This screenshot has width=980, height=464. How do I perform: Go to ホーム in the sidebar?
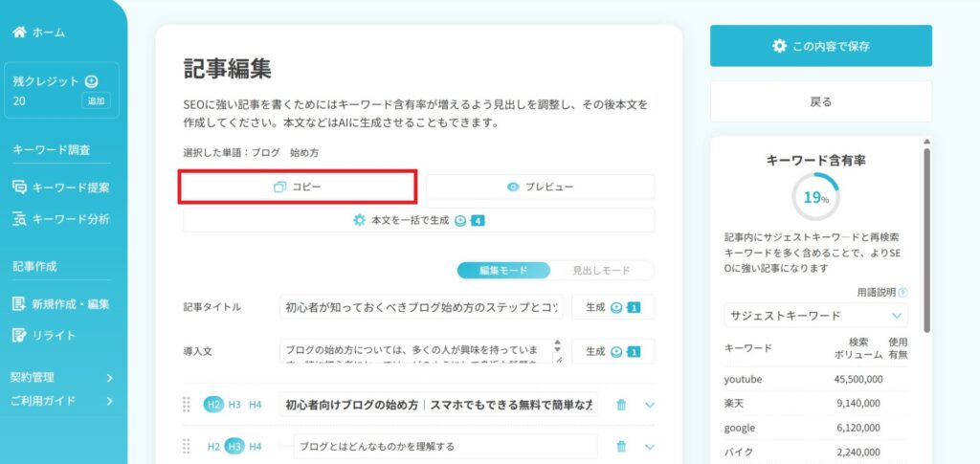coord(38,32)
